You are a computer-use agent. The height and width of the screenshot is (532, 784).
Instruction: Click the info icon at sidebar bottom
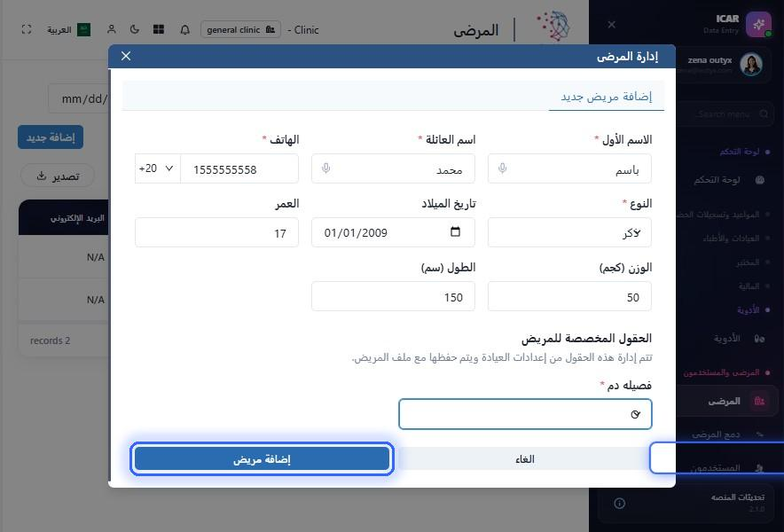pos(620,503)
